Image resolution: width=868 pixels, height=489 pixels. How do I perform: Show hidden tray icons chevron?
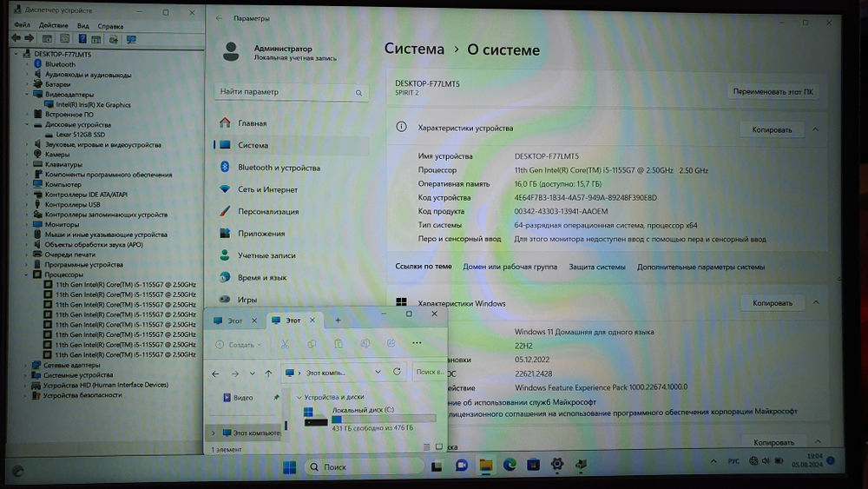click(713, 460)
